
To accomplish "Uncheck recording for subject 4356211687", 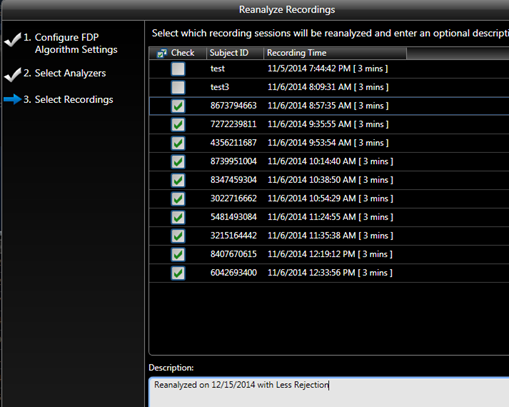I will (x=178, y=143).
